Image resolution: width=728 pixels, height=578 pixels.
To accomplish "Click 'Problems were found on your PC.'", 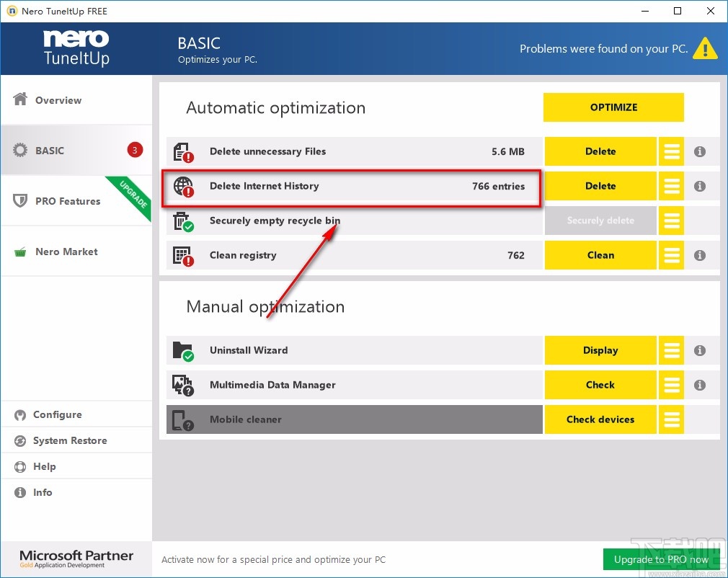I will pos(603,49).
